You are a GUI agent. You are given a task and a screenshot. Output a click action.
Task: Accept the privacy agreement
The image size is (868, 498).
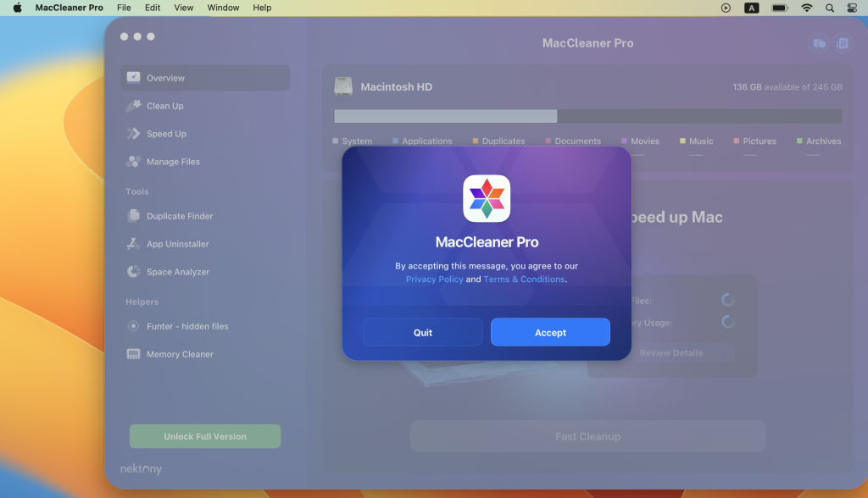coord(550,332)
